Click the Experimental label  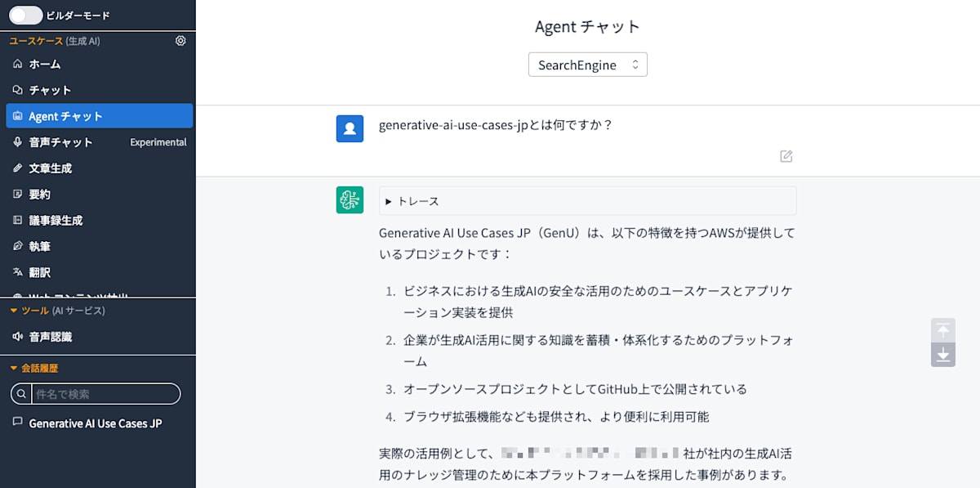(x=158, y=142)
